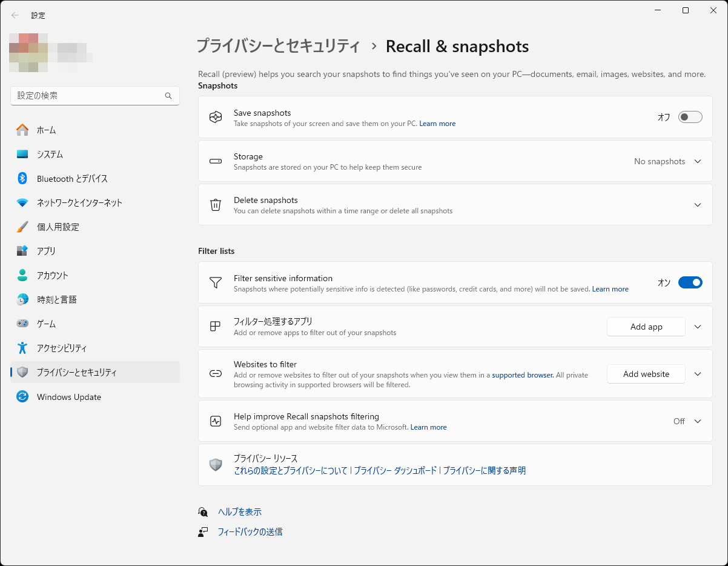Expand Help improve Recall snapshots filtering
728x566 pixels.
point(697,421)
